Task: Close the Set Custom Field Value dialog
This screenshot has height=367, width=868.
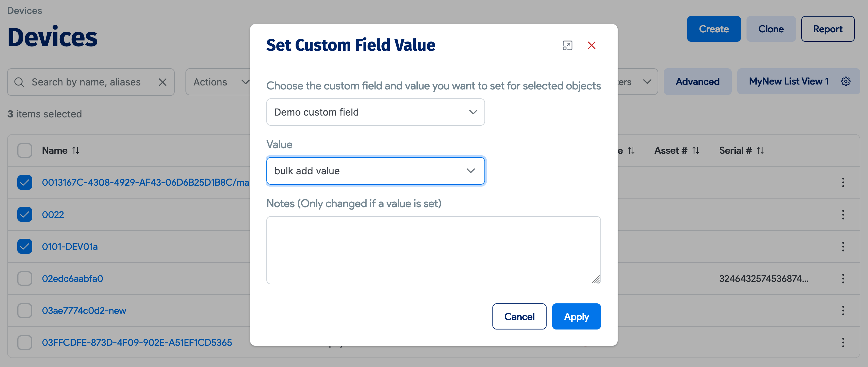Action: click(x=592, y=45)
